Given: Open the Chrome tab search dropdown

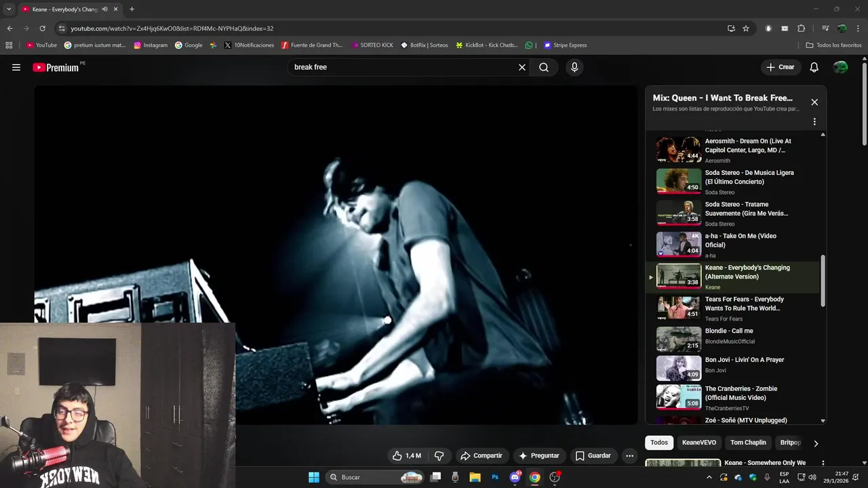Looking at the screenshot, I should pos(9,9).
